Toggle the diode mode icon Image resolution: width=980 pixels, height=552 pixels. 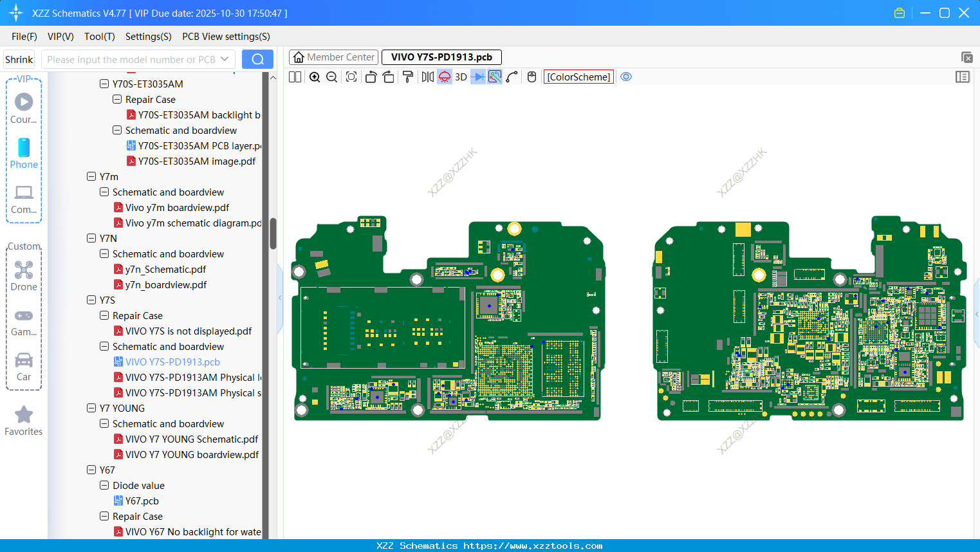[x=478, y=77]
